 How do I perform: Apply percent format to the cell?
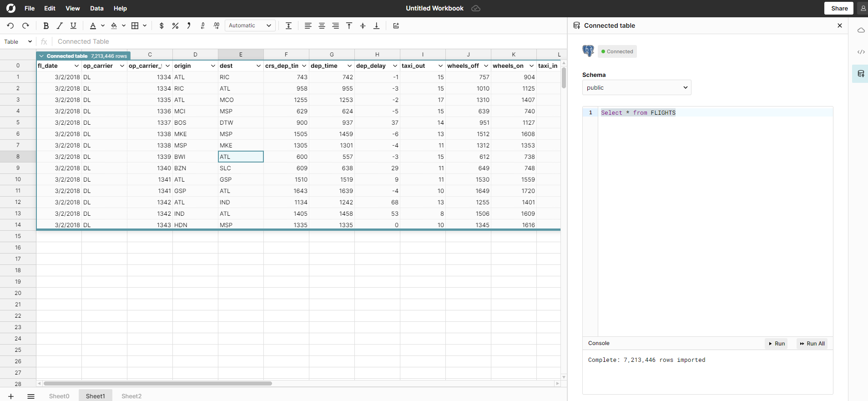175,26
